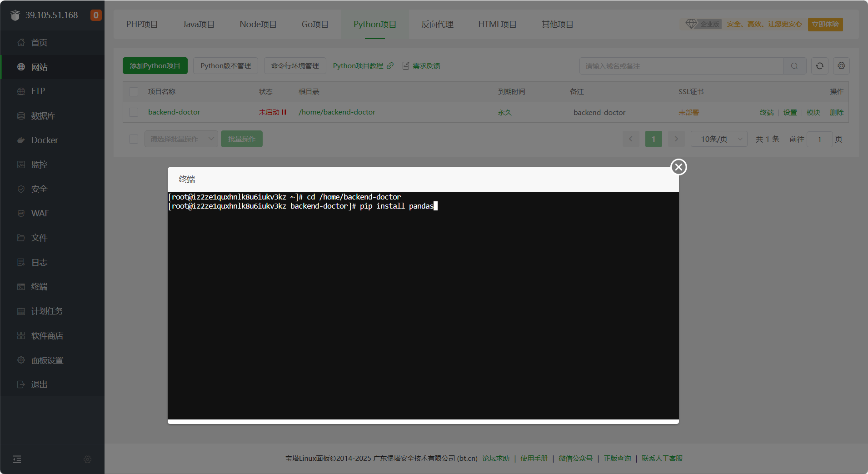
Task: Refresh the project list
Action: coord(820,66)
